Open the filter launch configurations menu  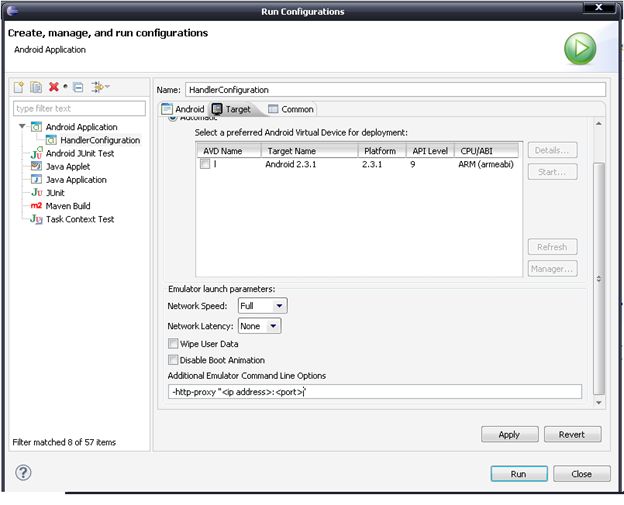pyautogui.click(x=100, y=87)
